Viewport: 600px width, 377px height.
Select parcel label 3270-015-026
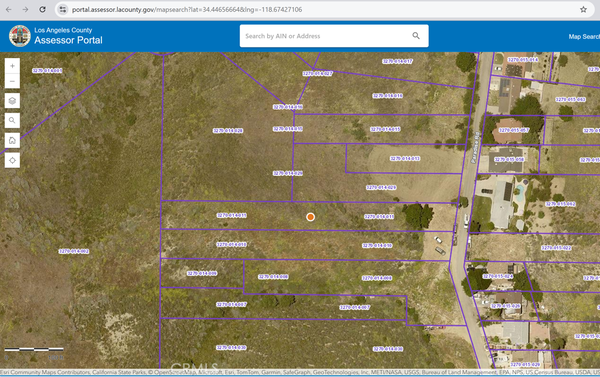coord(505,306)
